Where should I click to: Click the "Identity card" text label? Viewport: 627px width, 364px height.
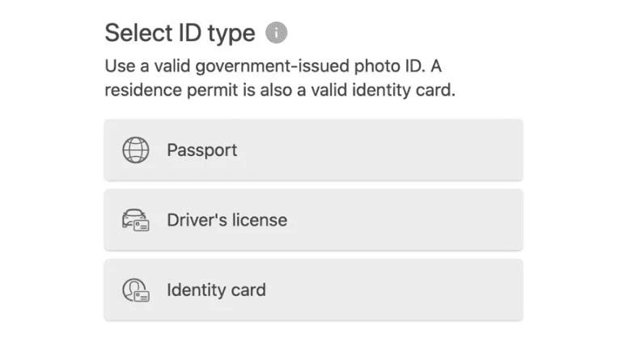point(216,290)
